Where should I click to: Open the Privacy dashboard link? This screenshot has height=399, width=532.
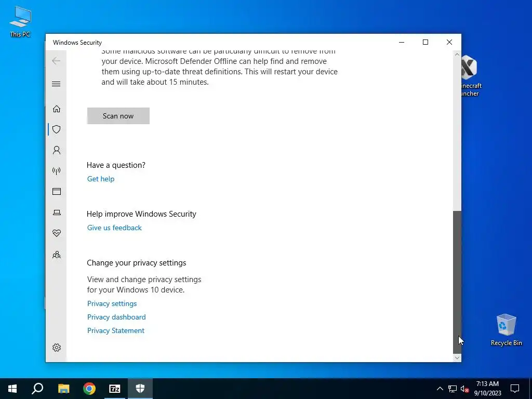pos(116,317)
